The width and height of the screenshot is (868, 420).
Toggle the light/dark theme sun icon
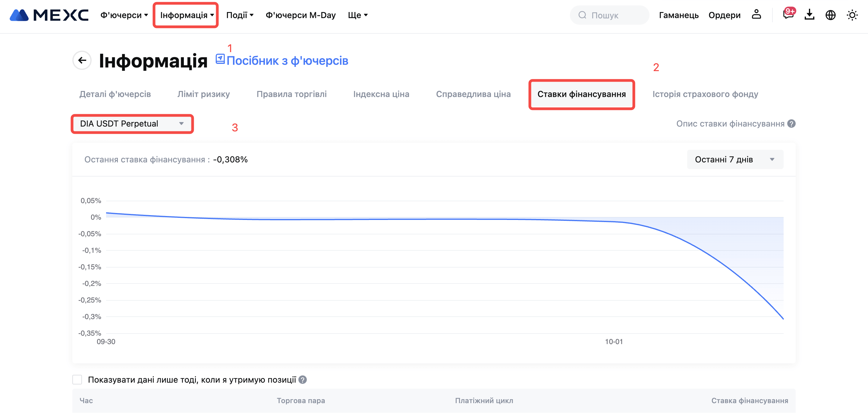point(852,15)
